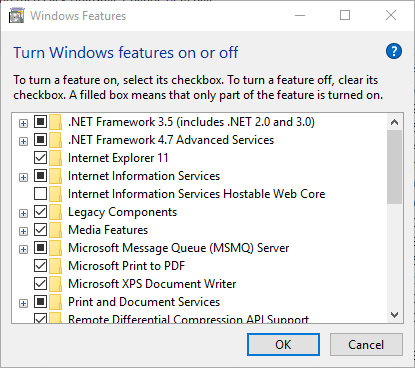Select the folder icon for Microsoft Print to PDF
Screen dimensions: 415x368
tap(55, 266)
